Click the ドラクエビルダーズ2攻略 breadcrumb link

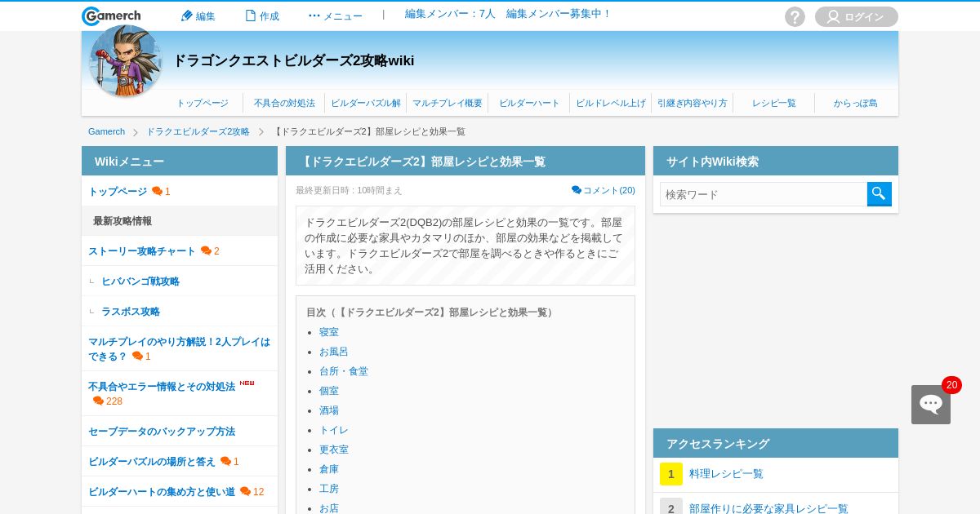pos(198,131)
